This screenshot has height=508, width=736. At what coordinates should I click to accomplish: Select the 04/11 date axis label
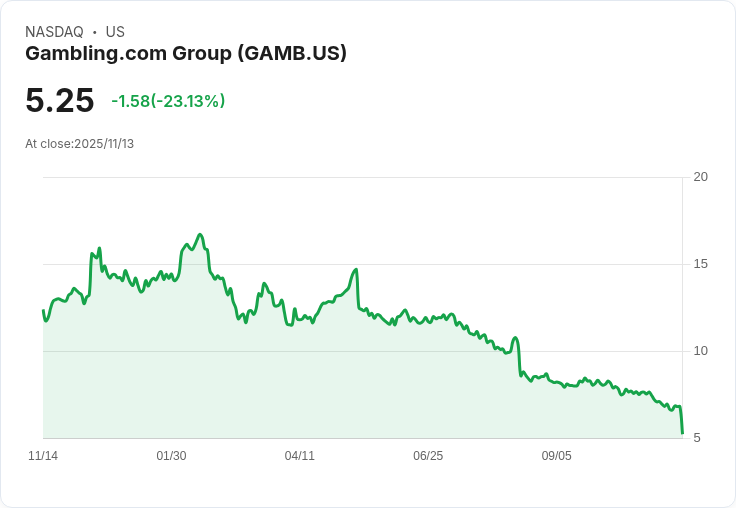pos(299,456)
